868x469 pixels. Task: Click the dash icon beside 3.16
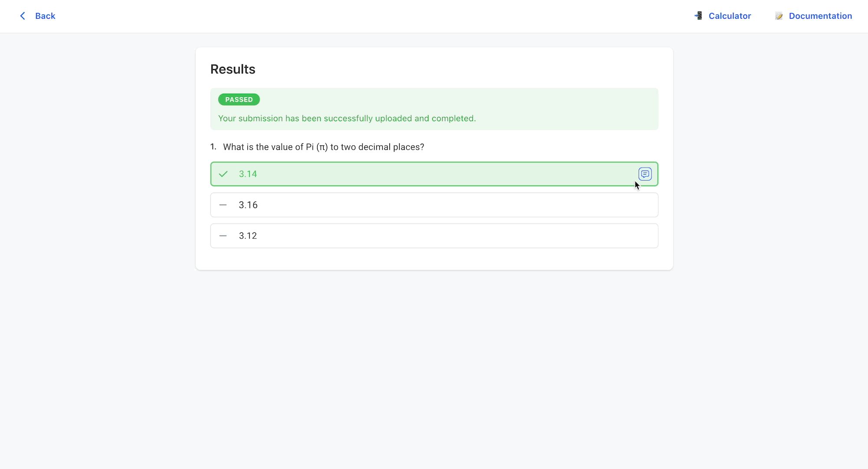pos(223,205)
